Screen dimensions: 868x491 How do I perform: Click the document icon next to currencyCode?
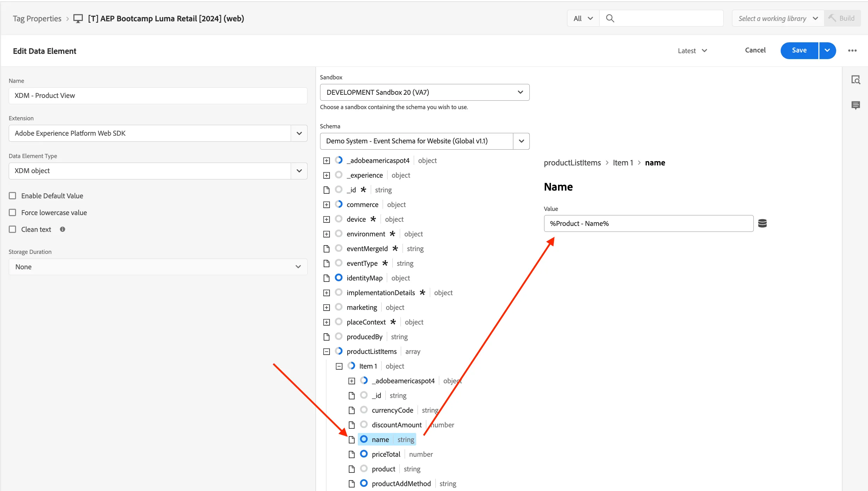click(x=352, y=410)
